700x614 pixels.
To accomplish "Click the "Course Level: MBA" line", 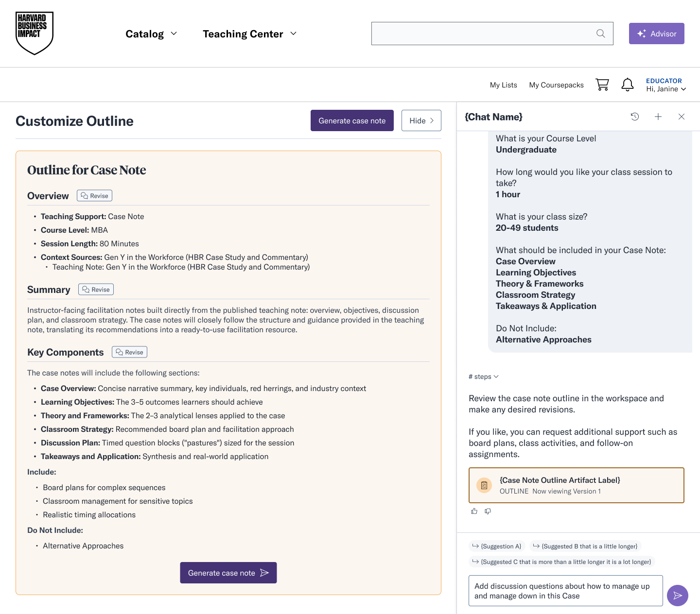I will [x=74, y=230].
